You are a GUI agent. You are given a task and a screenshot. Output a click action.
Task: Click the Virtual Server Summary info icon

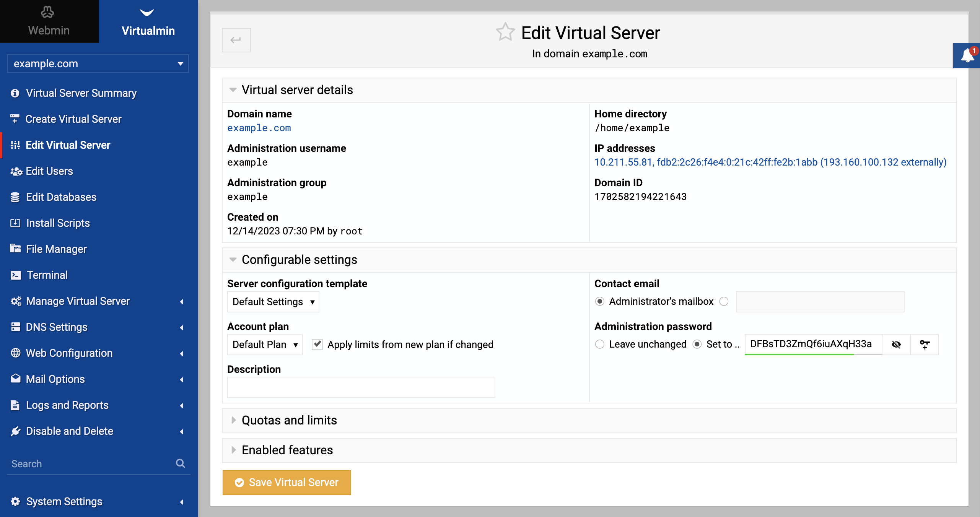point(15,93)
